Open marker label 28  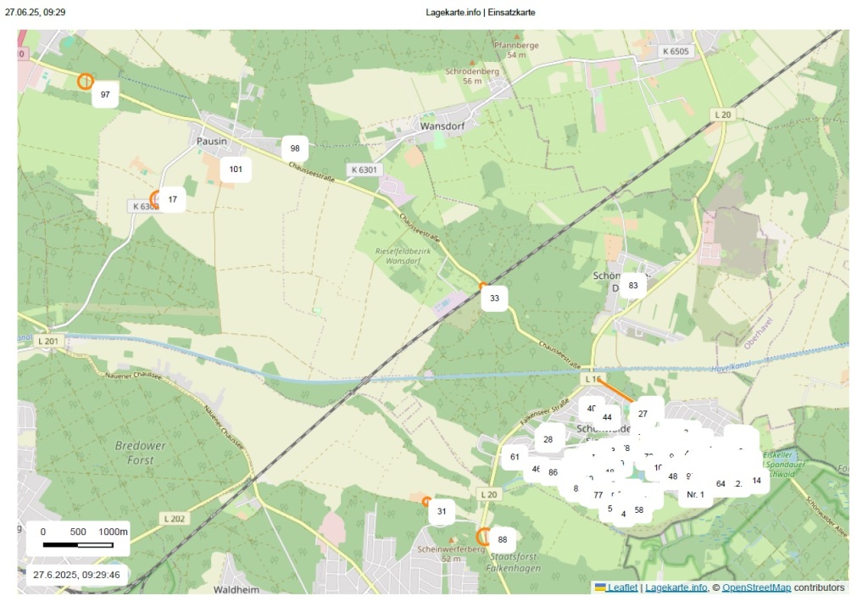(548, 439)
